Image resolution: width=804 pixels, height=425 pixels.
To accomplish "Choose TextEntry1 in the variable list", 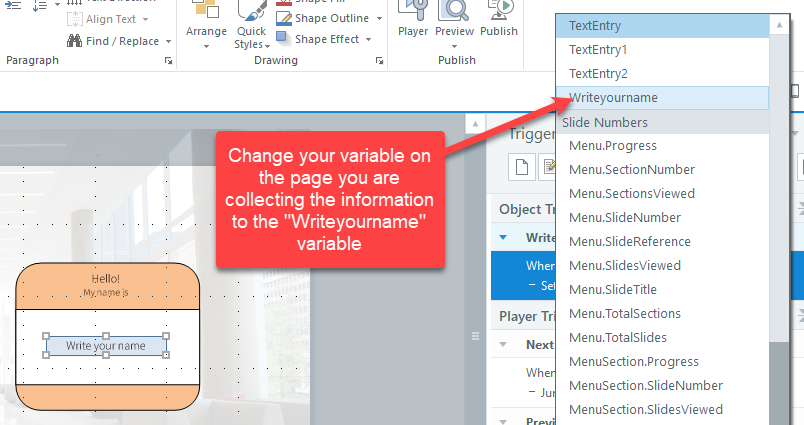I will click(598, 49).
